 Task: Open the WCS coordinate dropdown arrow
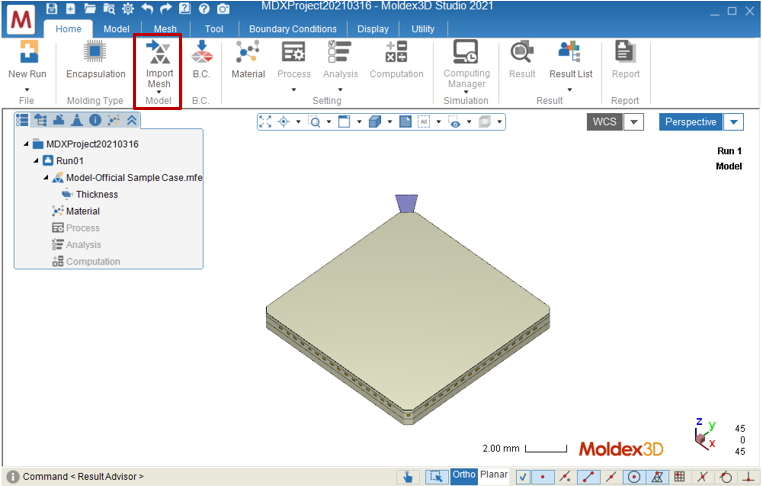pyautogui.click(x=634, y=122)
